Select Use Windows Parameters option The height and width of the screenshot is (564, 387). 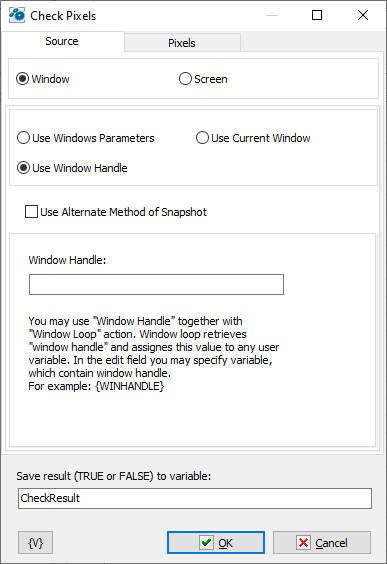pos(86,138)
